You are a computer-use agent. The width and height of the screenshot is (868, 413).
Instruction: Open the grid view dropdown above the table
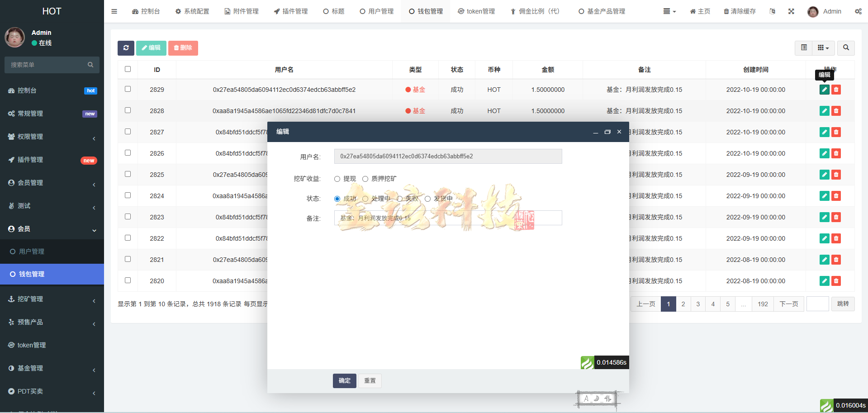point(823,48)
